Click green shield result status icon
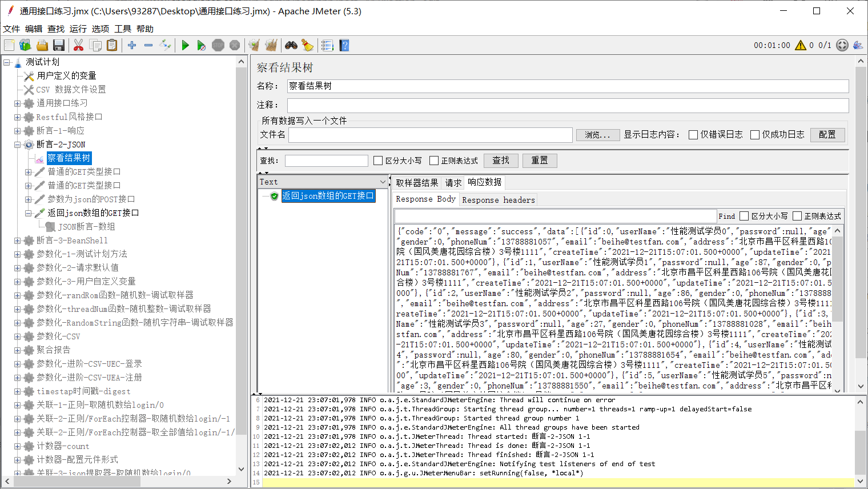The width and height of the screenshot is (868, 489). tap(274, 196)
